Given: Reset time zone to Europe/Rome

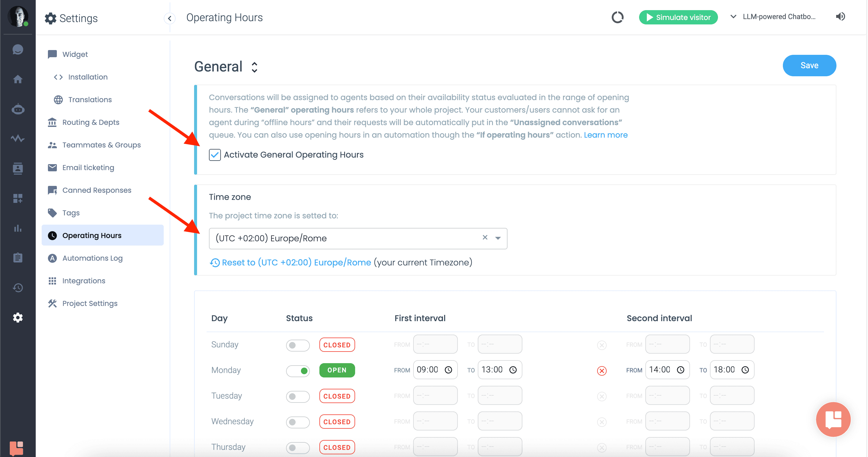Looking at the screenshot, I should tap(291, 262).
